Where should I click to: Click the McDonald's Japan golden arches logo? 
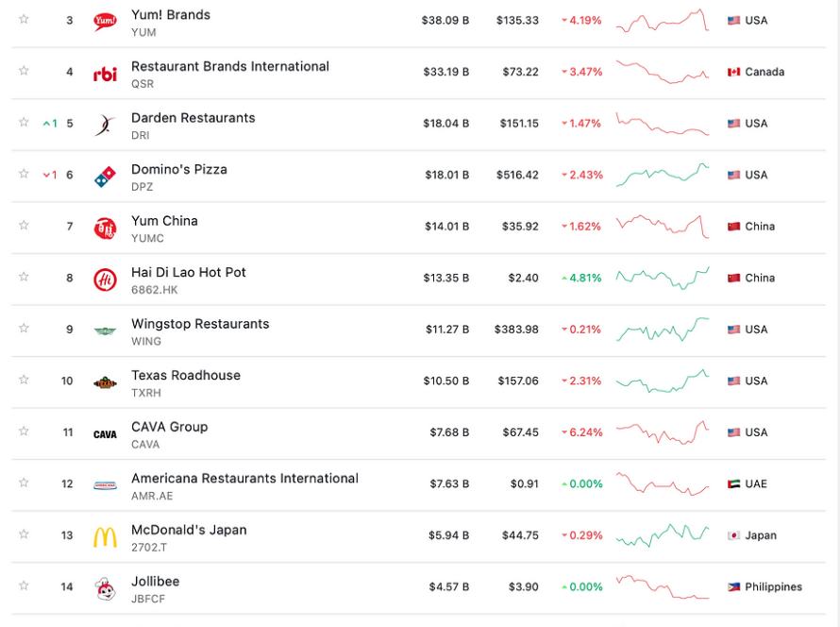click(x=105, y=536)
